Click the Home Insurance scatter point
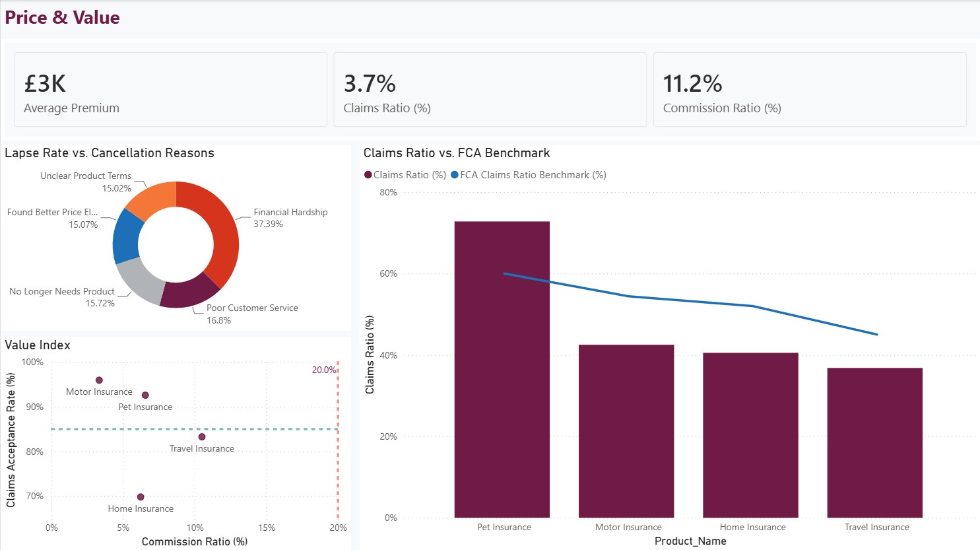Image resolution: width=980 pixels, height=550 pixels. (141, 497)
